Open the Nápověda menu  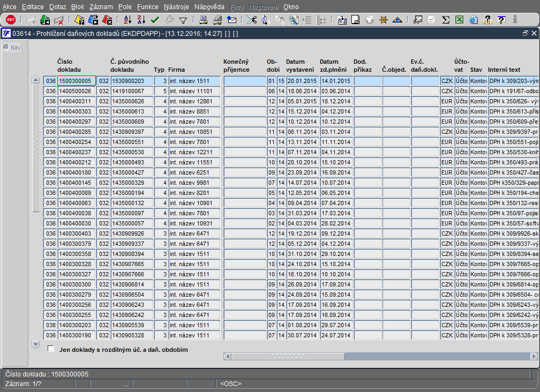pyautogui.click(x=209, y=7)
